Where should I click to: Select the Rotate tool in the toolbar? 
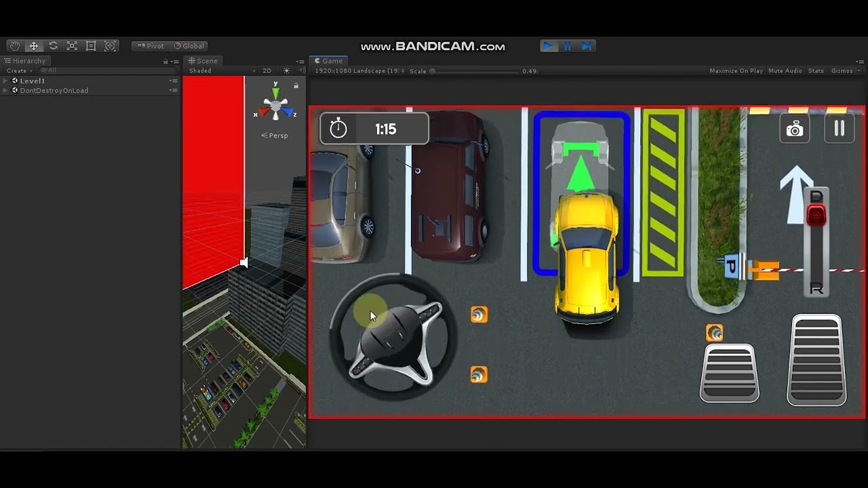53,46
